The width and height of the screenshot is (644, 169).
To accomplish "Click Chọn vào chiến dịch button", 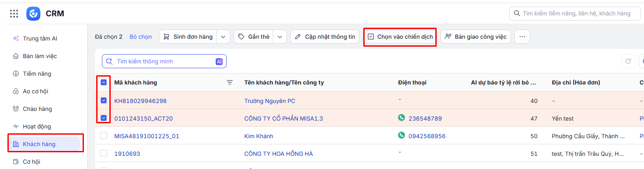I will [x=400, y=37].
